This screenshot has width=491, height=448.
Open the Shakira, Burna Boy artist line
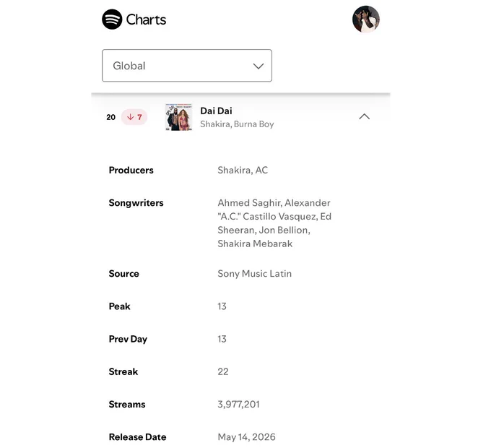pyautogui.click(x=237, y=124)
